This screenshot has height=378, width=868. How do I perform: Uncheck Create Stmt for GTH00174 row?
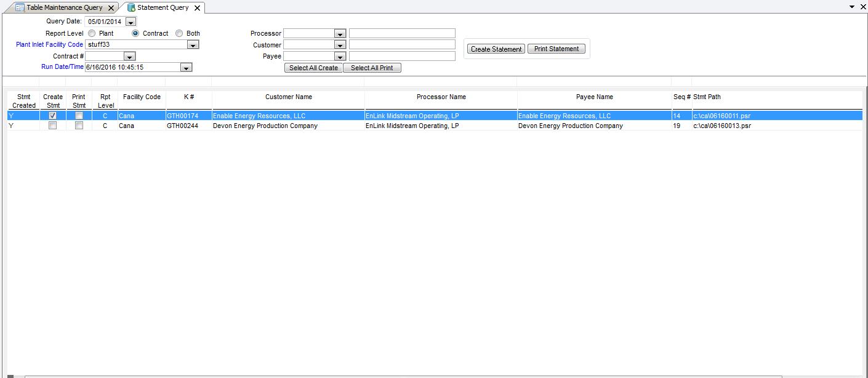click(x=53, y=116)
